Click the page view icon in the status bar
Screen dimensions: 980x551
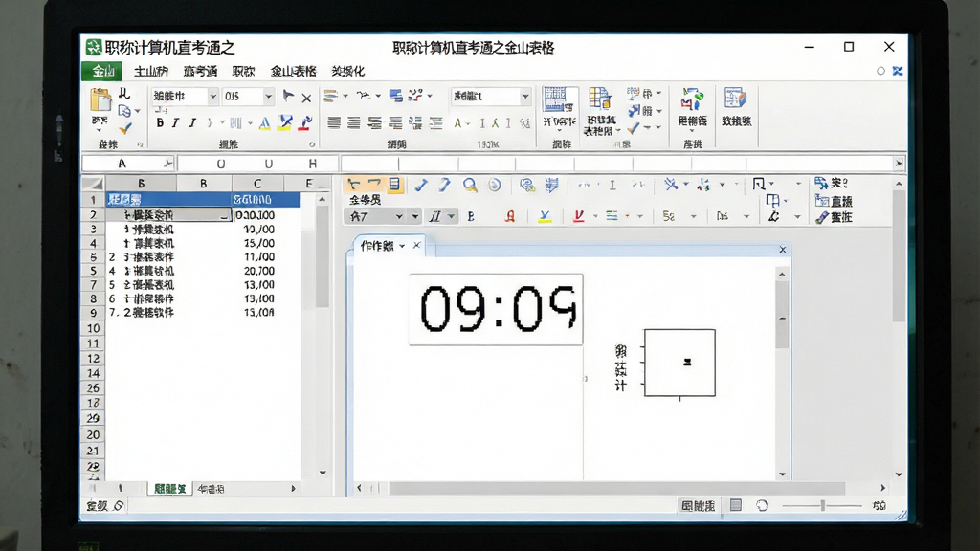tap(736, 505)
